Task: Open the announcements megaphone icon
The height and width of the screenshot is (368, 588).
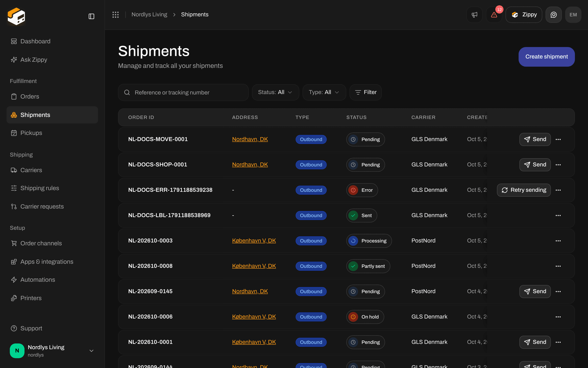Action: [474, 15]
